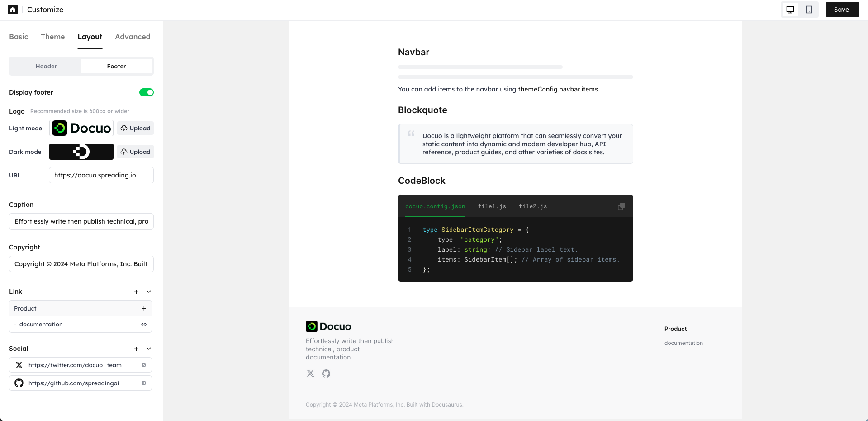This screenshot has height=421, width=868.
Task: Click the footer copyright text in preview
Action: [x=384, y=405]
